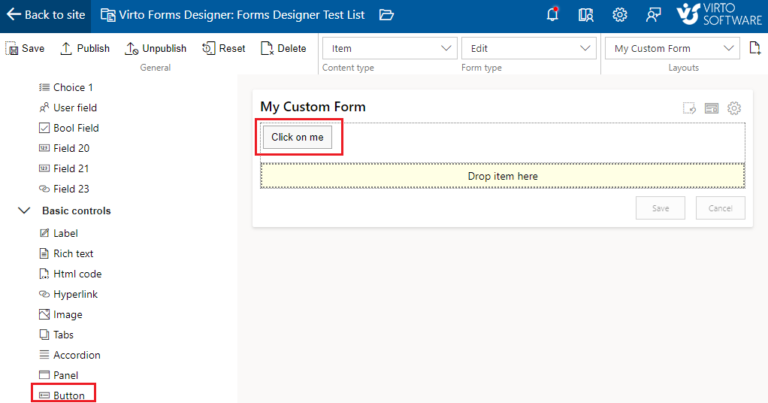Click the feedback chat icon
This screenshot has width=768, height=403.
pyautogui.click(x=653, y=14)
